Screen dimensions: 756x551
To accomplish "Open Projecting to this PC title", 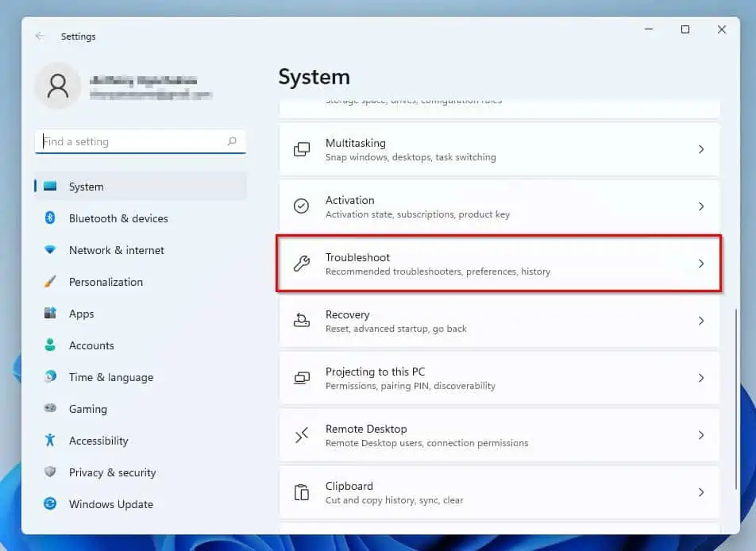I will click(x=375, y=372).
